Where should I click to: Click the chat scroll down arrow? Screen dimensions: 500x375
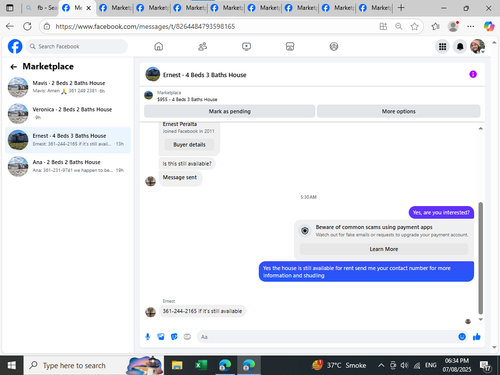(x=480, y=319)
